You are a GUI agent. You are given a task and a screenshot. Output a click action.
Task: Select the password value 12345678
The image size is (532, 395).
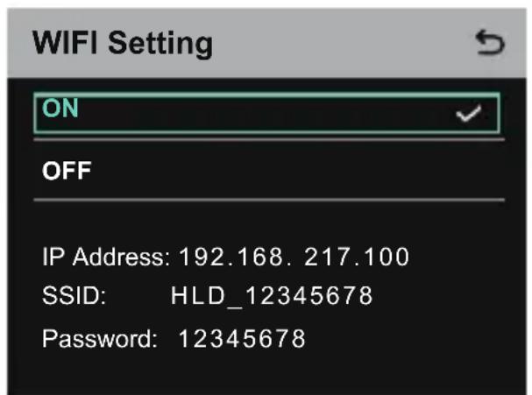coord(242,339)
